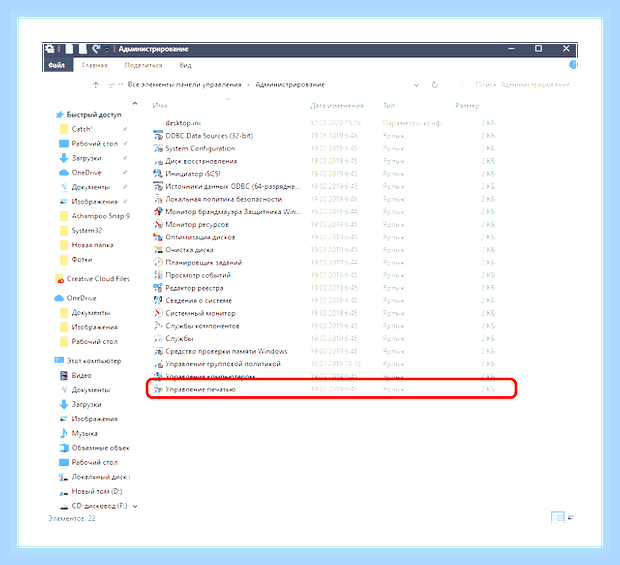Image resolution: width=620 pixels, height=565 pixels.
Task: Click the Up arrow navigation icon
Action: point(96,85)
